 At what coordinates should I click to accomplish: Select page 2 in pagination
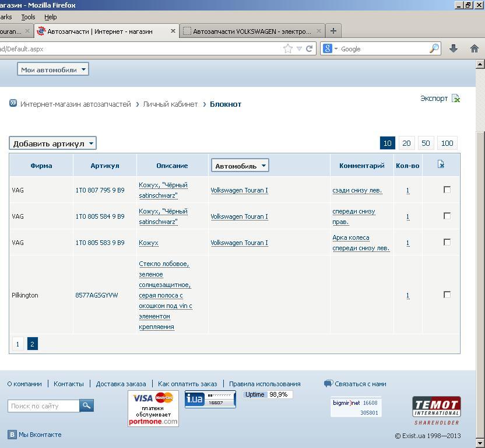(x=32, y=344)
